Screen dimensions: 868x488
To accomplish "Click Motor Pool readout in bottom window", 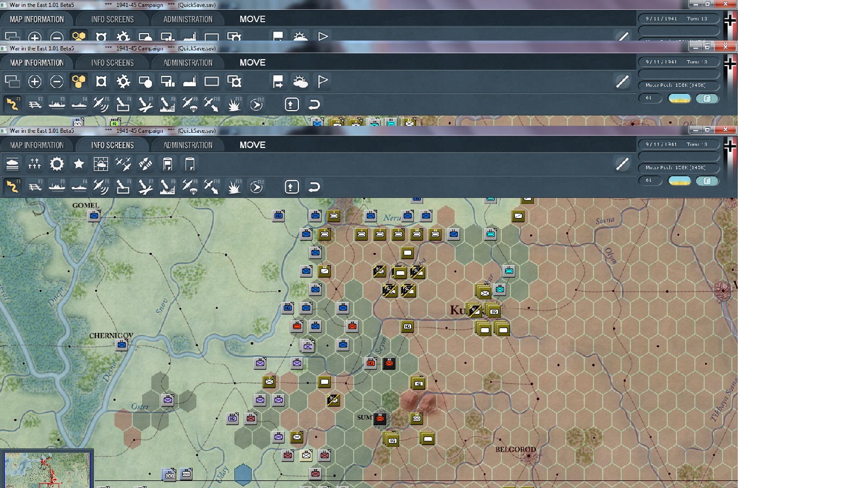I will (x=679, y=168).
